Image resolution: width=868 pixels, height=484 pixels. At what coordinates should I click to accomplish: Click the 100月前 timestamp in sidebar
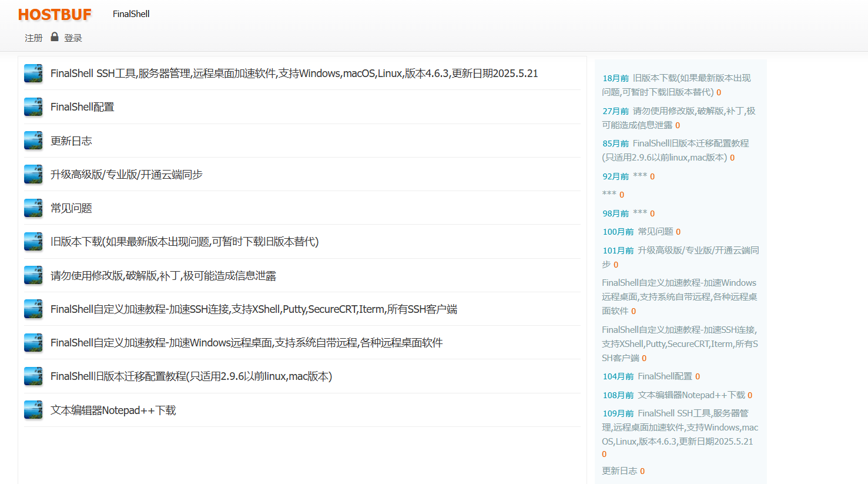point(618,232)
